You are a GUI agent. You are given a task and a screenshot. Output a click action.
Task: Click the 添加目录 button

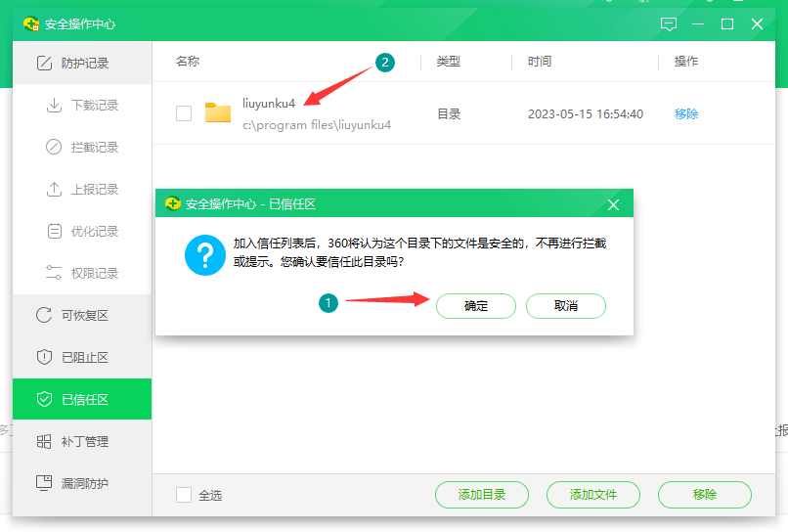click(482, 495)
